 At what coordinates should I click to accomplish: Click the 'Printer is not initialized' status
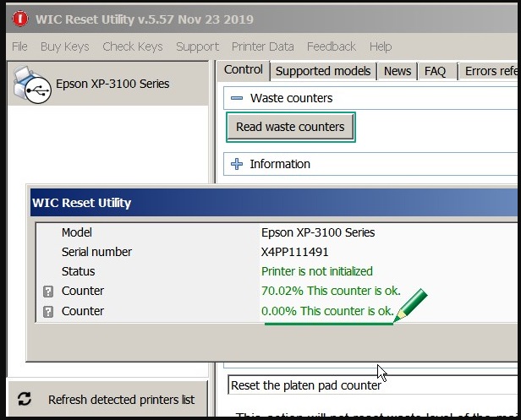(x=317, y=271)
